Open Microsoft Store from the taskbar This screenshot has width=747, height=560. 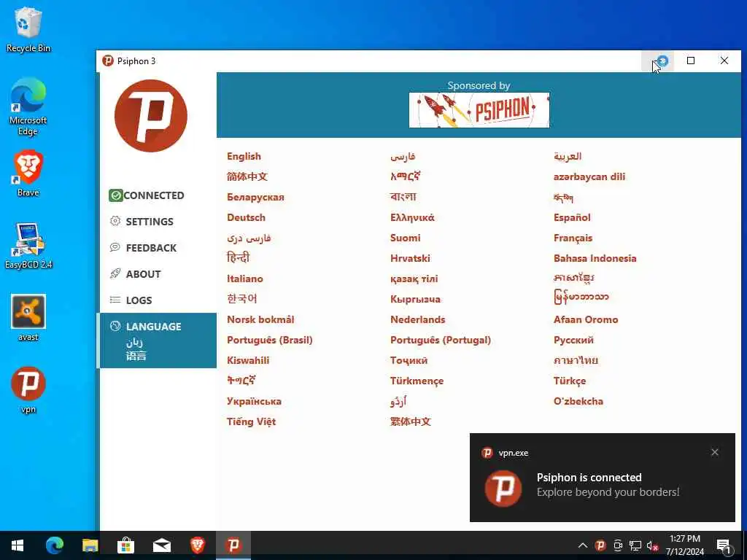(x=125, y=545)
